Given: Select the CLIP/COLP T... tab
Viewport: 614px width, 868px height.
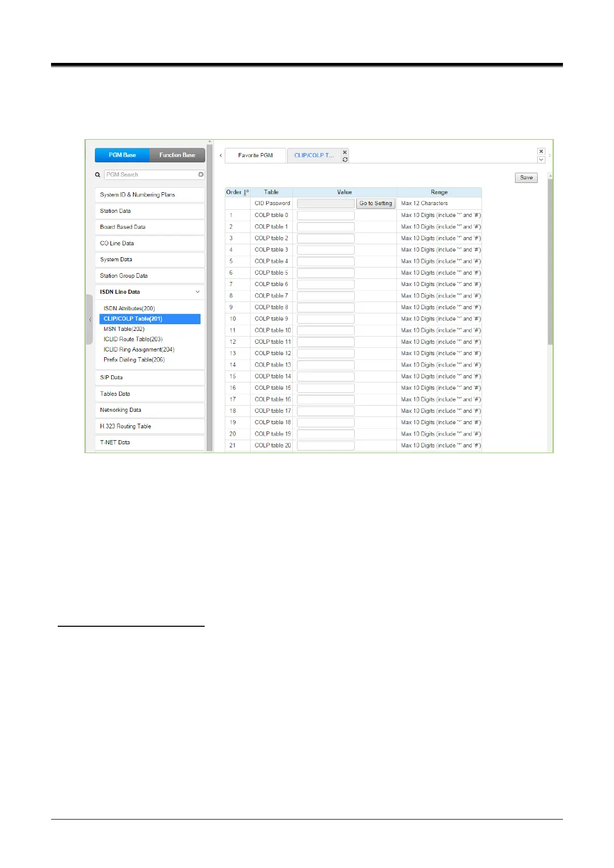Looking at the screenshot, I should [314, 155].
